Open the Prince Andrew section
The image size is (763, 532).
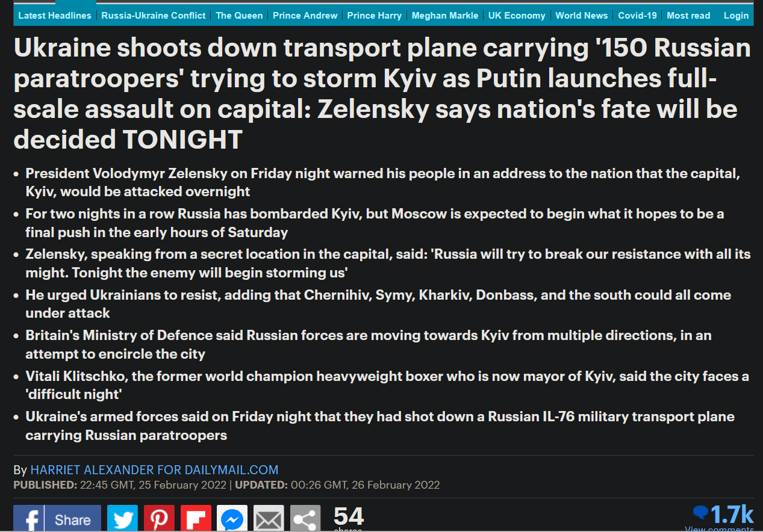coord(305,16)
